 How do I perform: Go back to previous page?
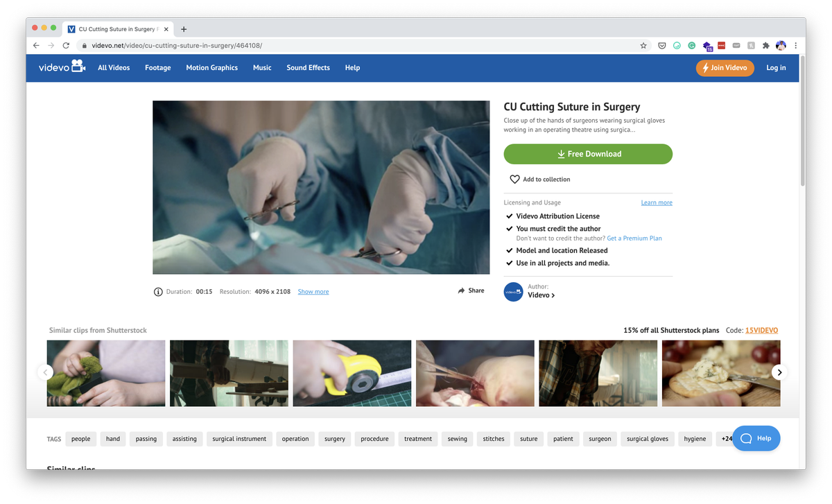coord(36,46)
